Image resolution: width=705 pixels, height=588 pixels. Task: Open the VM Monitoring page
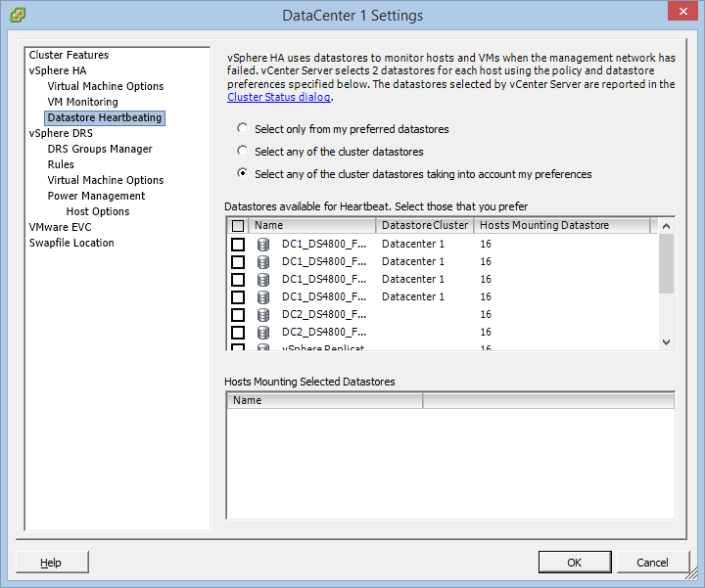[x=82, y=102]
